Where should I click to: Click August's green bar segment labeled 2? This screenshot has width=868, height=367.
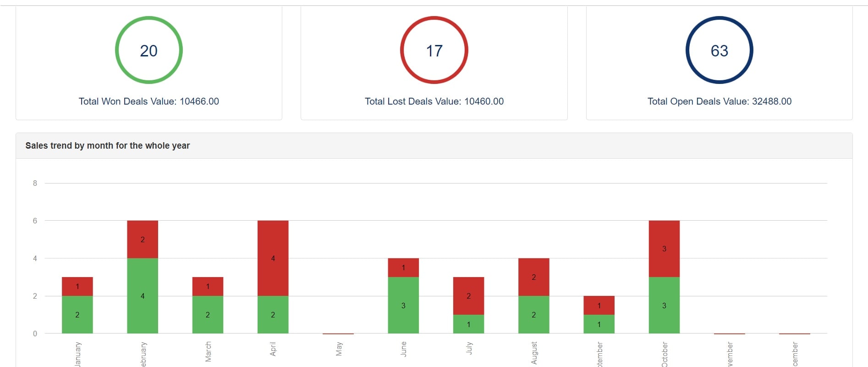pos(533,315)
